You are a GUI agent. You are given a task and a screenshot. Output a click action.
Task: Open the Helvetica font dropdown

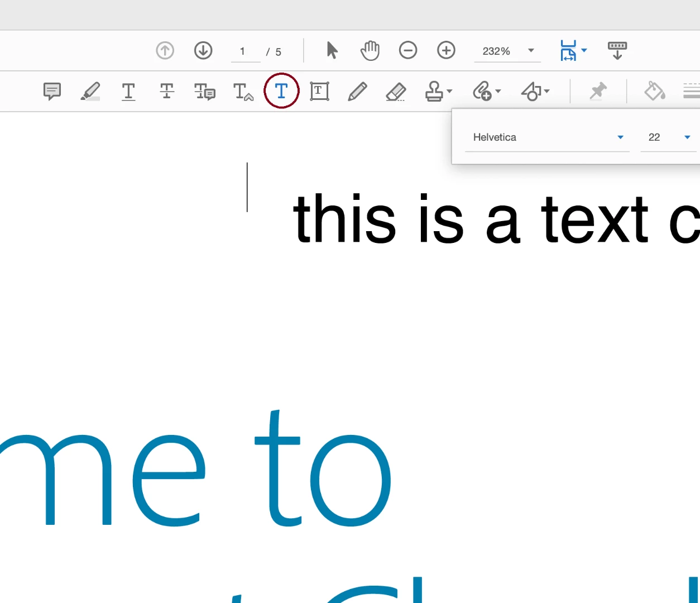[547, 137]
